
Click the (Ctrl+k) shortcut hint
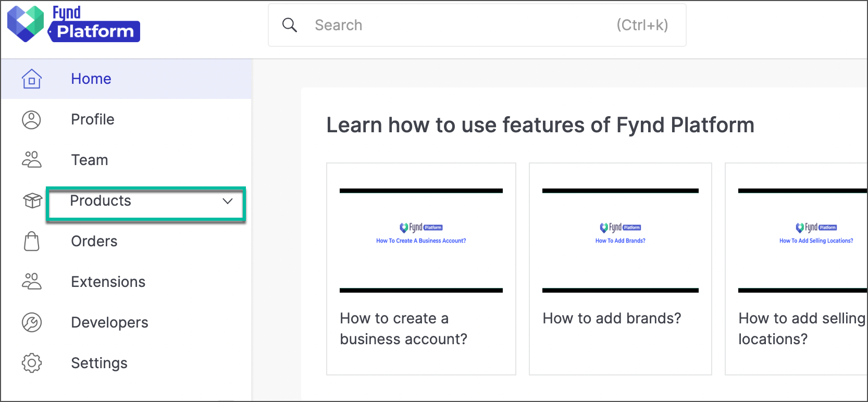click(642, 25)
